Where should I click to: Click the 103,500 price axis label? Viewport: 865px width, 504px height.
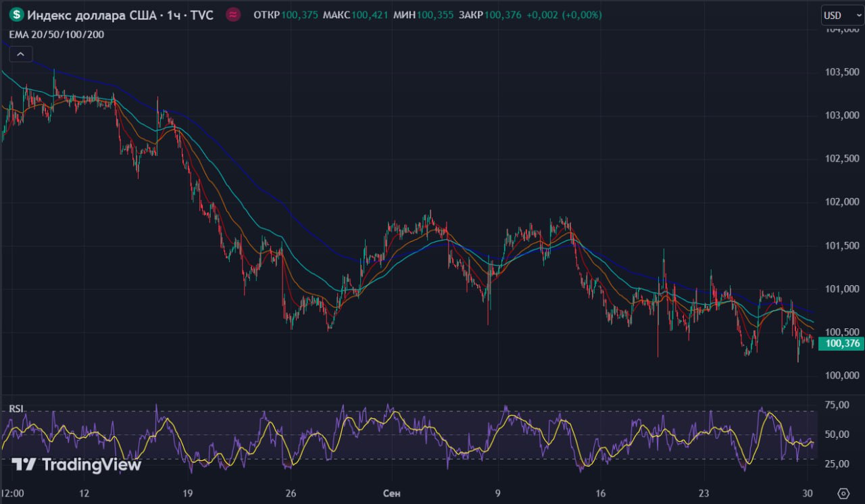(842, 72)
